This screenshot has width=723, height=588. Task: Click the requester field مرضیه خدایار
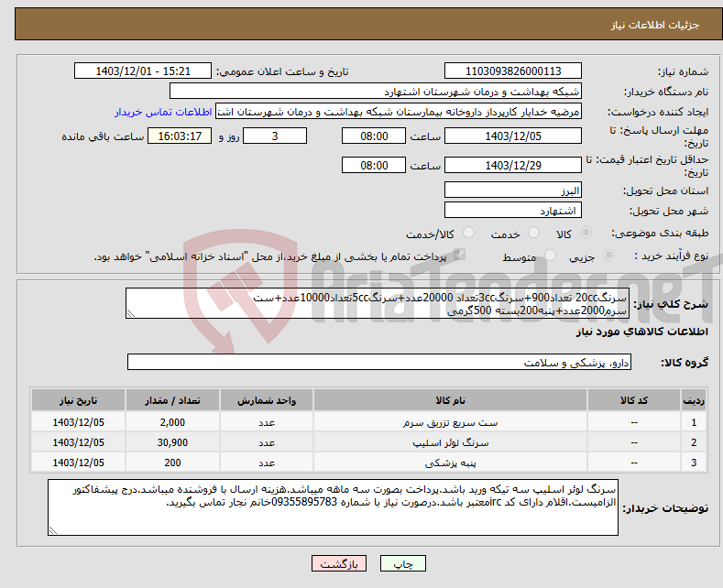[x=399, y=112]
